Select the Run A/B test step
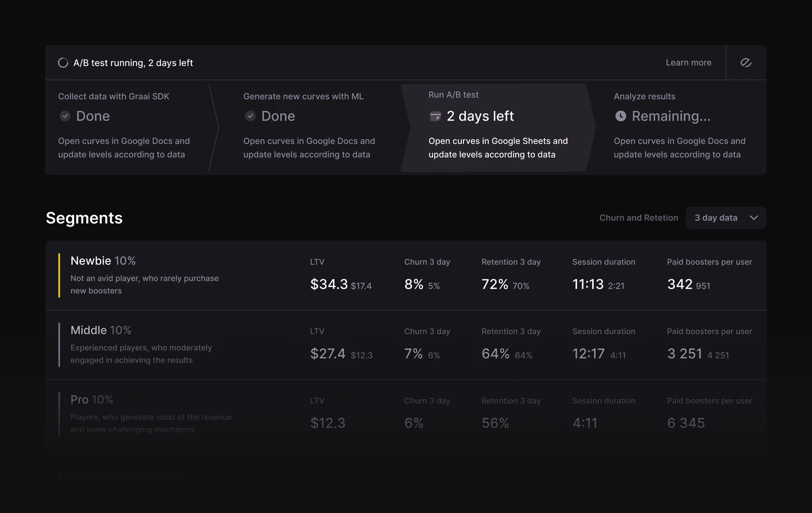812x513 pixels. [x=497, y=127]
